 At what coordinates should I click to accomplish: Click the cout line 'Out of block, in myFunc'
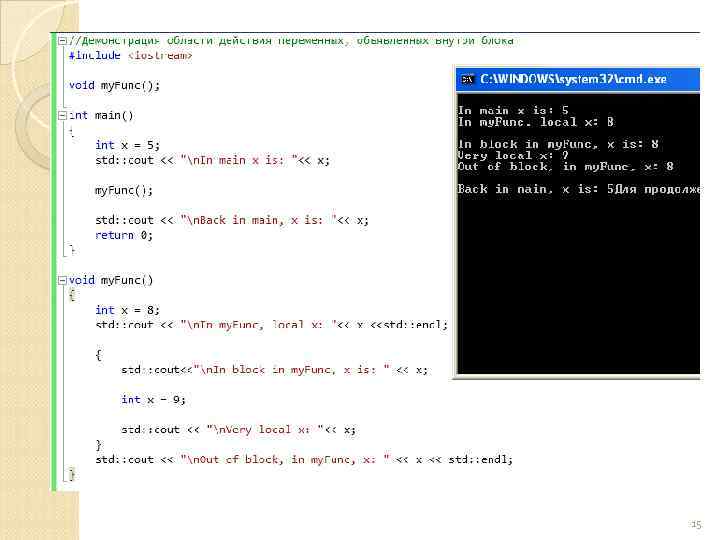[304, 460]
